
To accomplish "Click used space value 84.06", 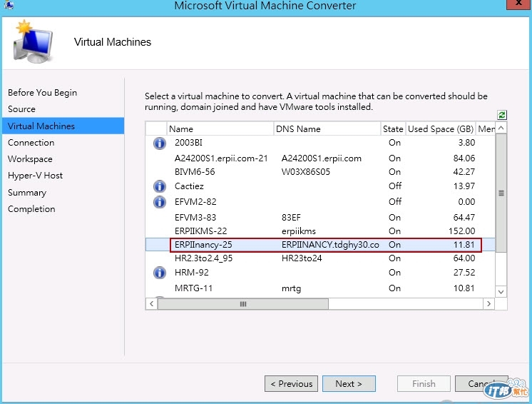I will (x=464, y=158).
